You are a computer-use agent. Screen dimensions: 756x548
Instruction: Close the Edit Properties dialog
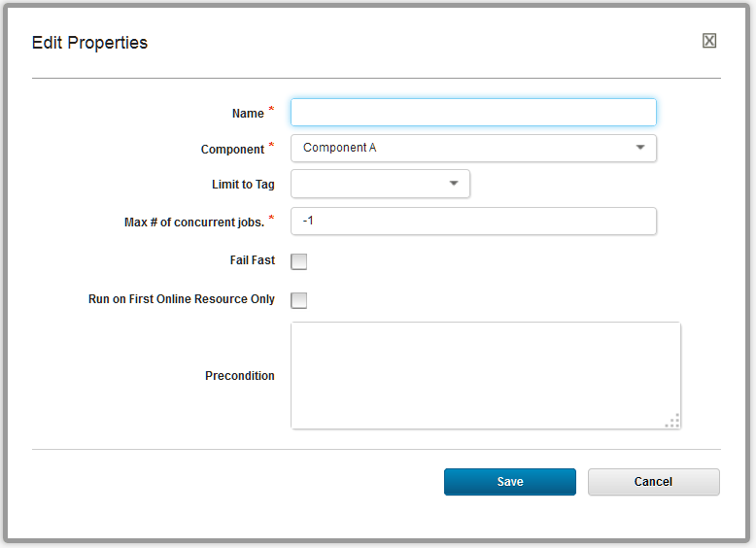click(709, 41)
